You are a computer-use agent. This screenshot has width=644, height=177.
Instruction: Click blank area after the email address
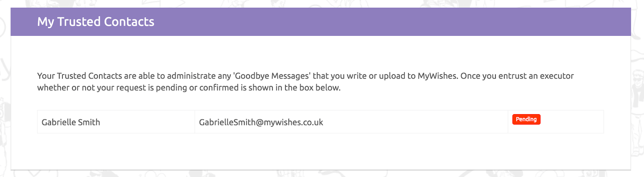(415, 122)
